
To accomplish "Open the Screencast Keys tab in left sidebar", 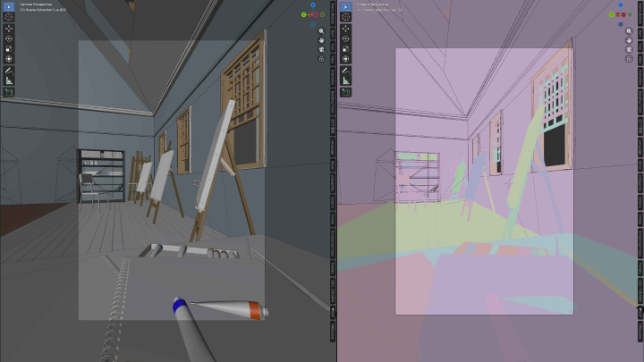I will (332, 243).
